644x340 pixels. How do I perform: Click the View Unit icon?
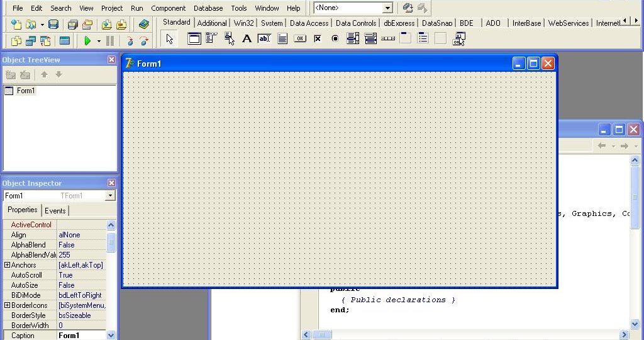16,41
